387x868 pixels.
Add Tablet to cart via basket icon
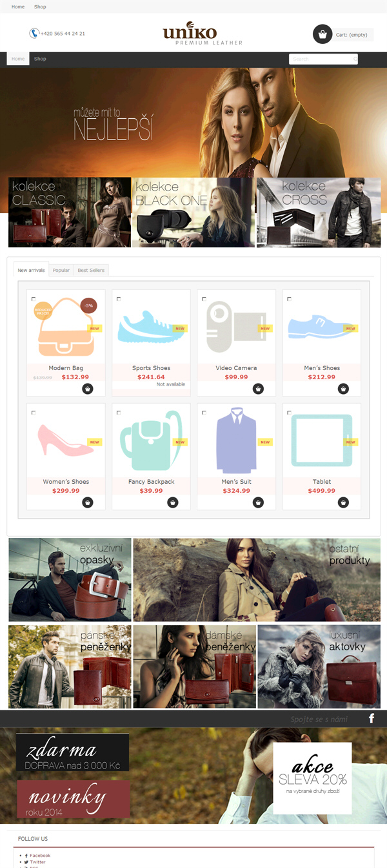tap(343, 502)
